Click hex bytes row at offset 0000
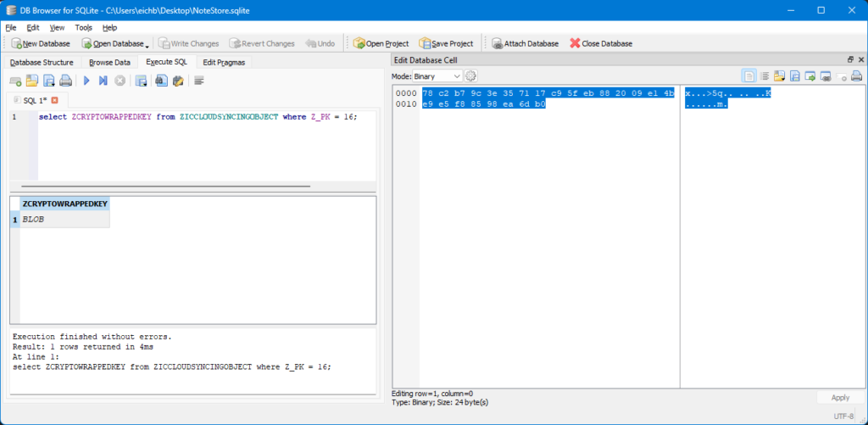This screenshot has height=425, width=868. [548, 93]
